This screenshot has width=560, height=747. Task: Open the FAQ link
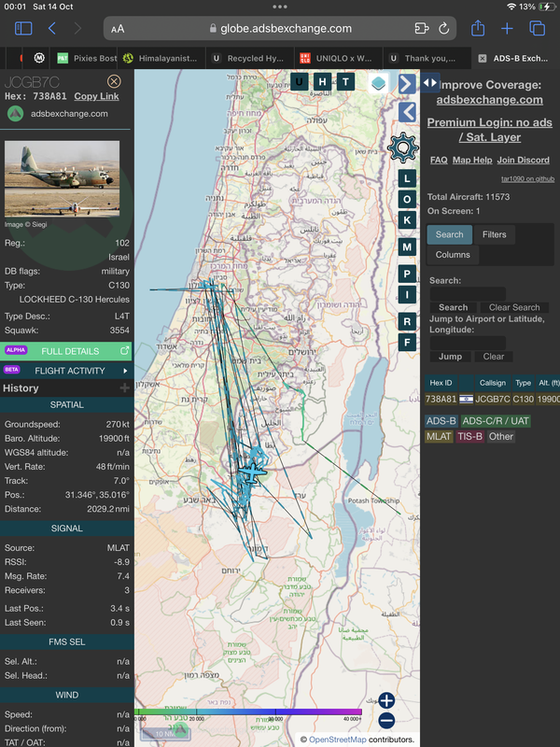pyautogui.click(x=439, y=160)
